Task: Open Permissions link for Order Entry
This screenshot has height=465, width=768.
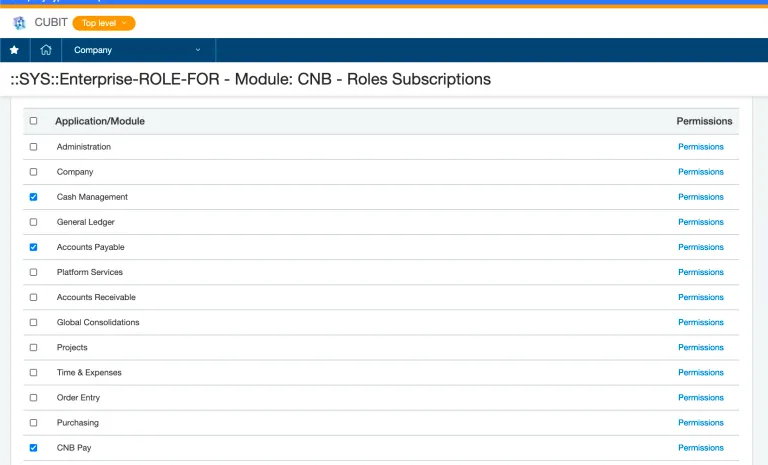Action: coord(700,397)
